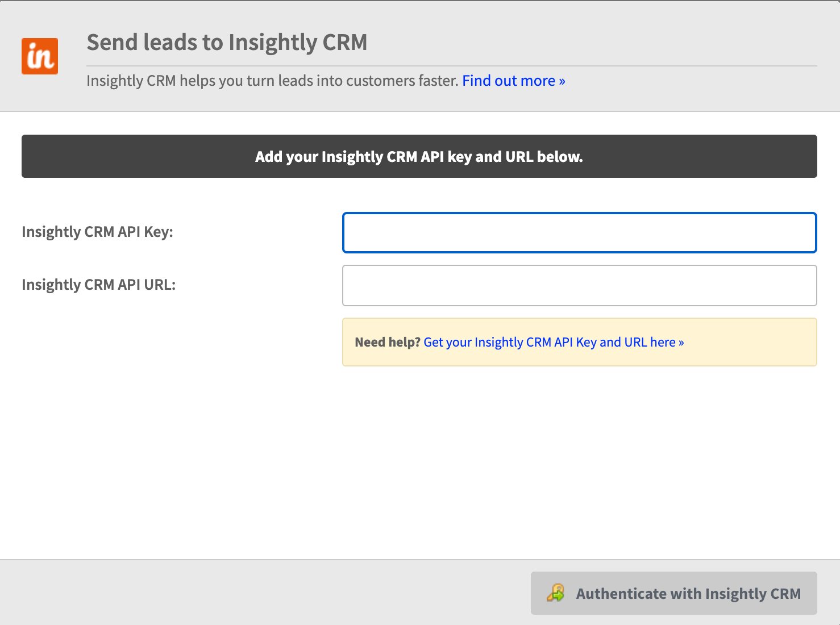Click Authenticate with Insightly CRM button
This screenshot has width=840, height=625.
click(674, 593)
